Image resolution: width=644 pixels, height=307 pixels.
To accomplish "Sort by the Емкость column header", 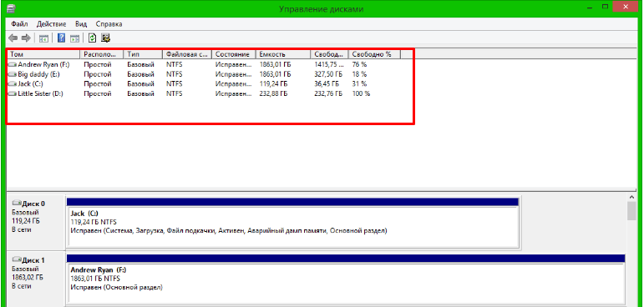I will [283, 54].
